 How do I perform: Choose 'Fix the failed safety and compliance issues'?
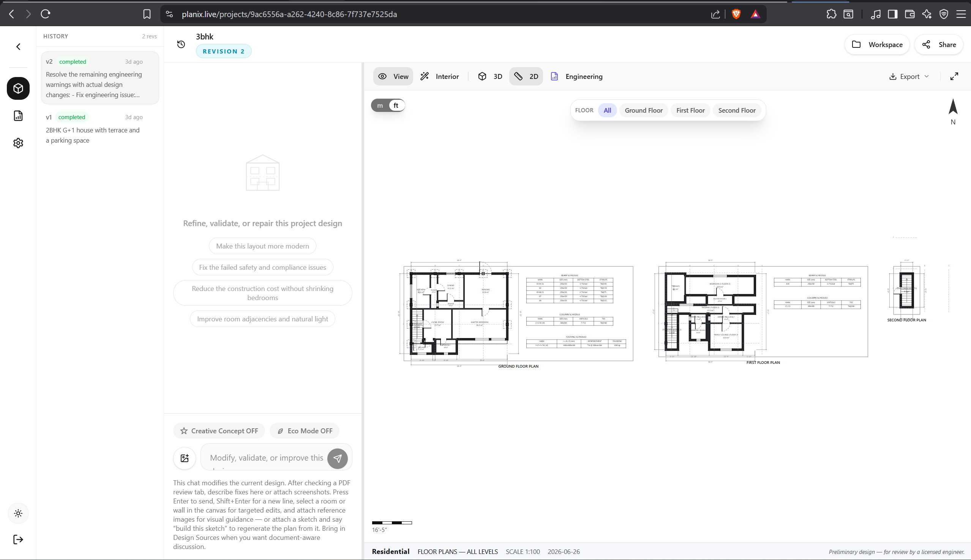[x=262, y=267]
